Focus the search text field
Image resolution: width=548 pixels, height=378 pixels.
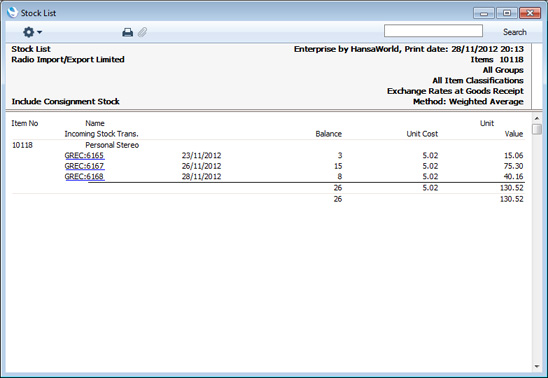pos(433,31)
